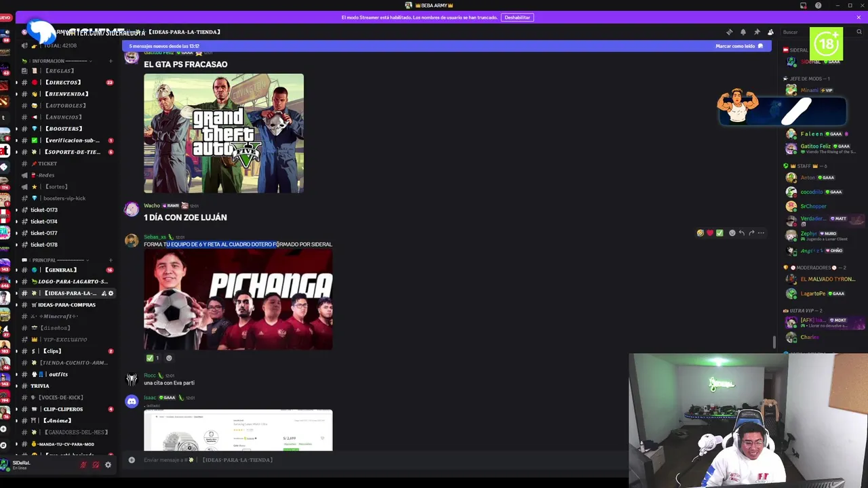Open GTA V image attachment
Viewport: 868px width, 488px height.
point(224,134)
